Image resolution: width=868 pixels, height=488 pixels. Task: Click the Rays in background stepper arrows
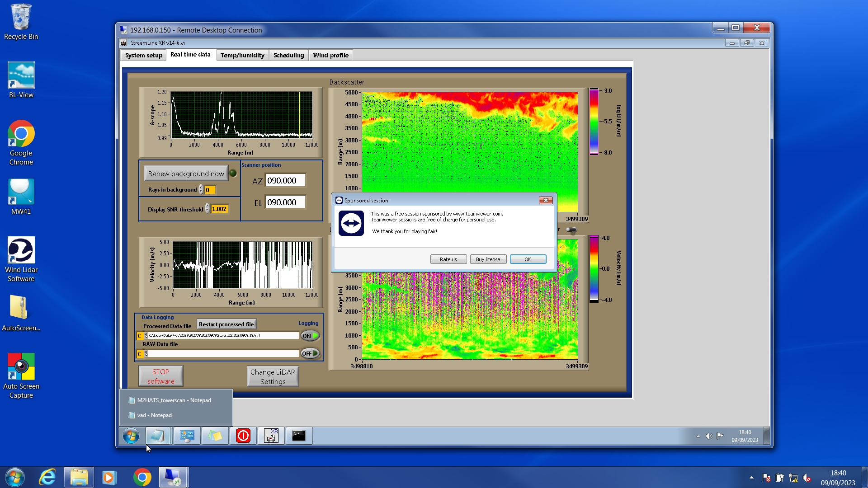coord(201,190)
